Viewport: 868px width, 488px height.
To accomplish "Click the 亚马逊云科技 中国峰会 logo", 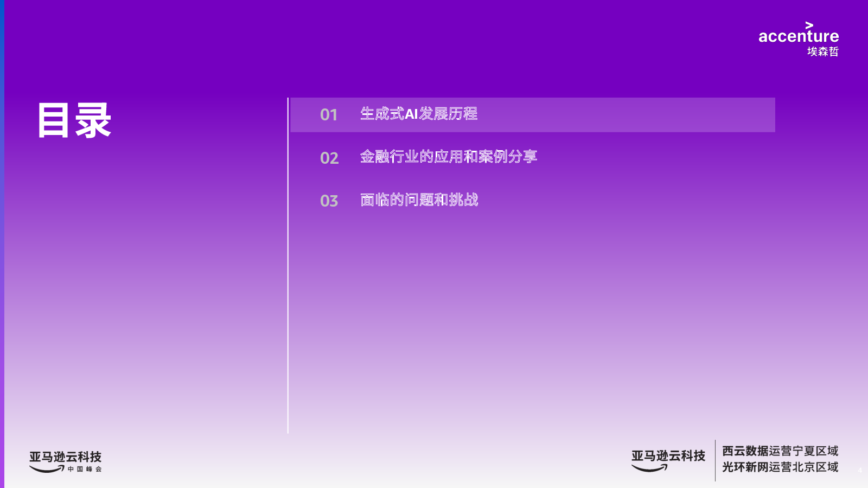I will click(66, 462).
